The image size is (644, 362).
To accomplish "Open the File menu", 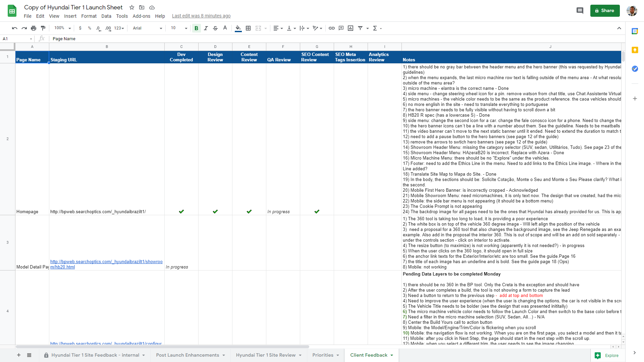I will tap(28, 16).
